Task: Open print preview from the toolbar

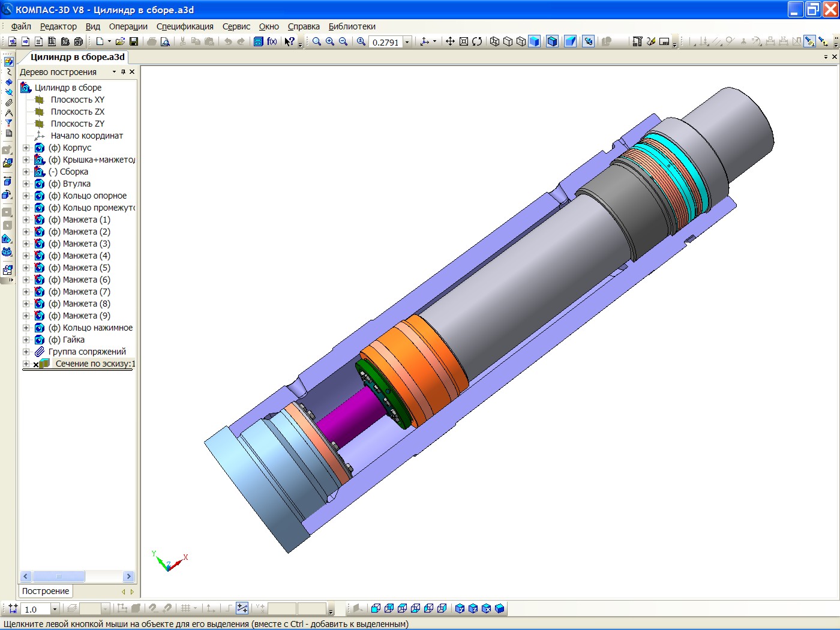Action: 165,41
